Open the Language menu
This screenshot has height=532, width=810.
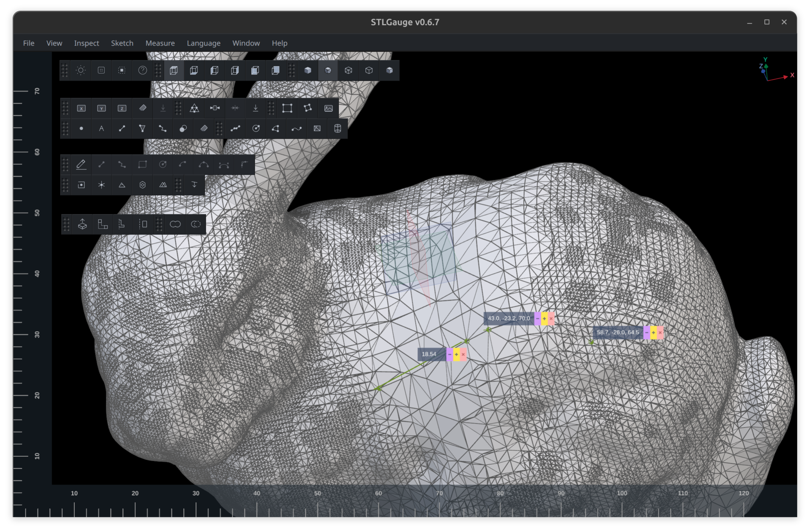point(203,43)
